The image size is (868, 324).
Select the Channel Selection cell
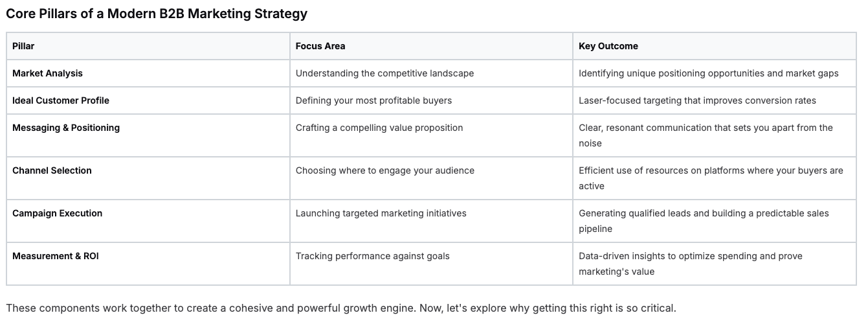tap(148, 178)
